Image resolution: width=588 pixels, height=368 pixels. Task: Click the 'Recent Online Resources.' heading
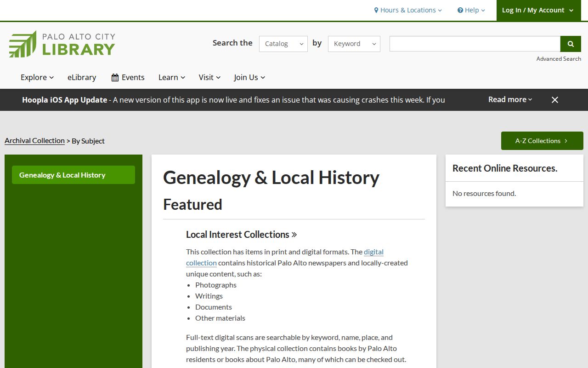click(x=505, y=168)
